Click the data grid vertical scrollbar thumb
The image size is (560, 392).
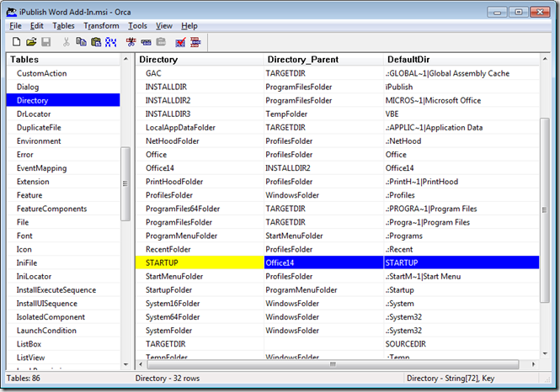(545, 210)
